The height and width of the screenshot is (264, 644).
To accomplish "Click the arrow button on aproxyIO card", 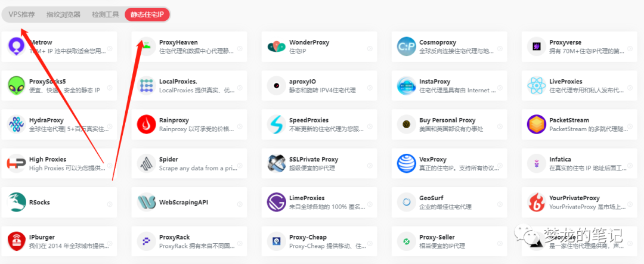I will [x=370, y=88].
